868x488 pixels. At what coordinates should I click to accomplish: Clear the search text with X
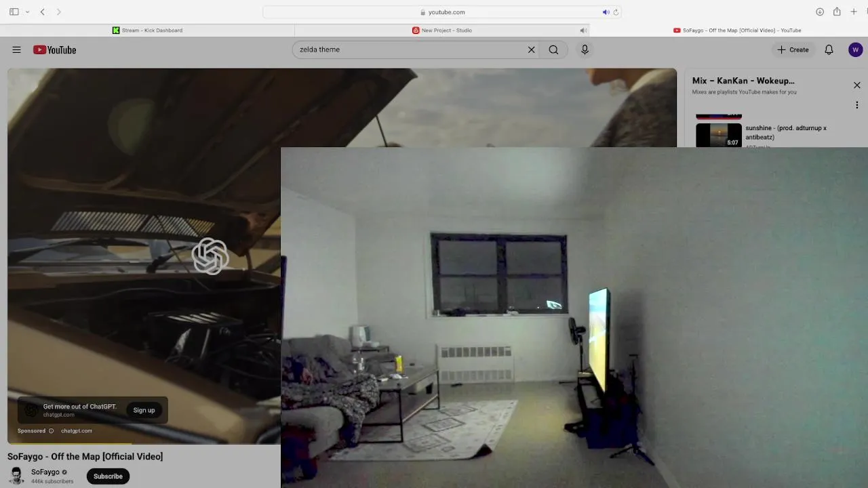[x=532, y=49]
